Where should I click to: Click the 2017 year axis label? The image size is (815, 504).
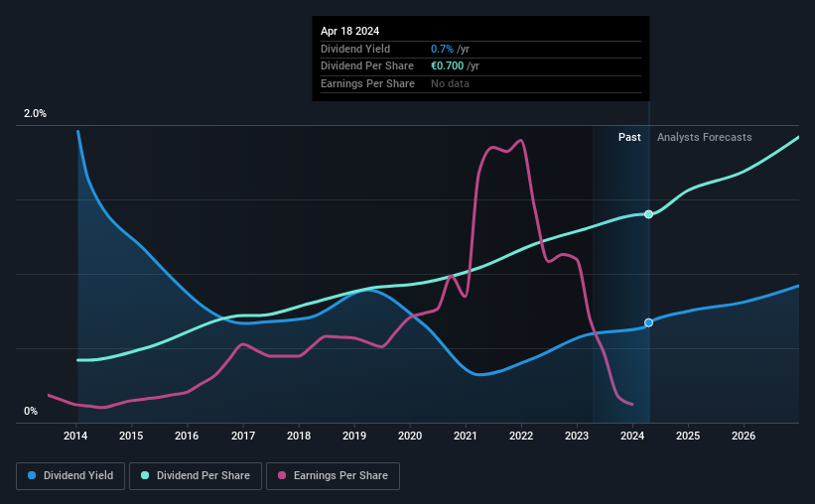(243, 436)
